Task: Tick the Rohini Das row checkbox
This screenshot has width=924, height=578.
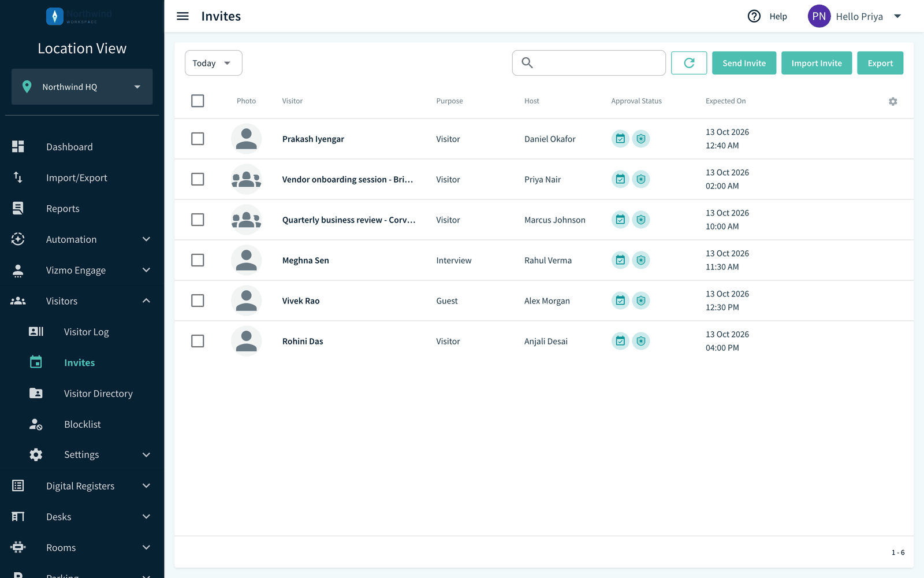Action: pyautogui.click(x=198, y=341)
